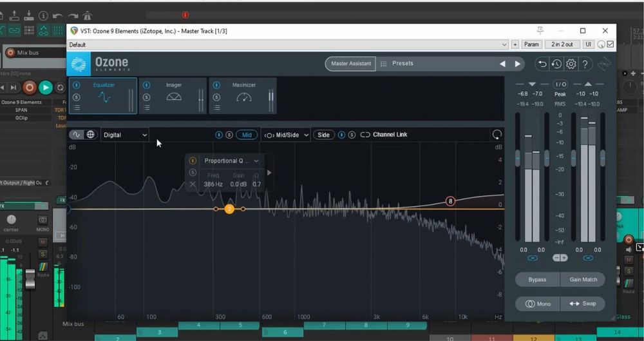Select EQ node 2
The width and height of the screenshot is (644, 341).
tap(229, 209)
